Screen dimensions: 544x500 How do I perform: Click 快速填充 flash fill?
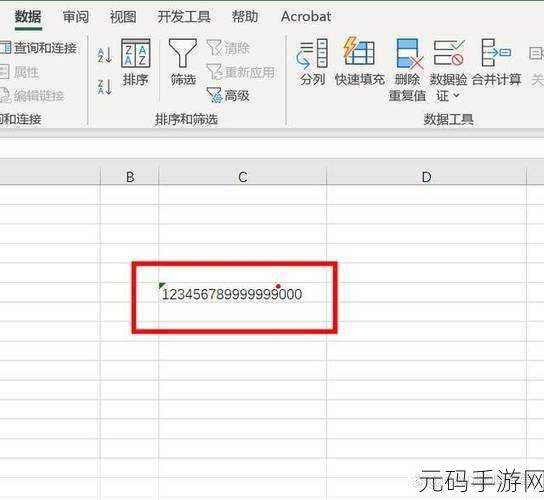(360, 62)
